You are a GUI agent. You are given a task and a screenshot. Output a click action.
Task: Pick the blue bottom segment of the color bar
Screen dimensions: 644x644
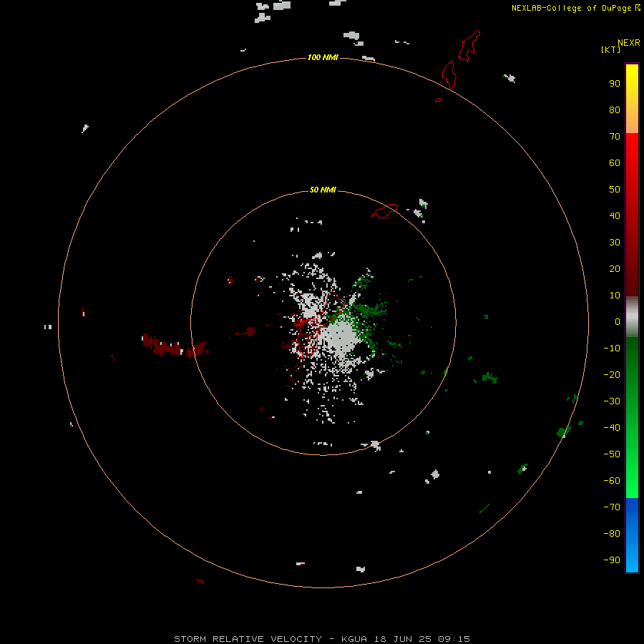pyautogui.click(x=632, y=535)
